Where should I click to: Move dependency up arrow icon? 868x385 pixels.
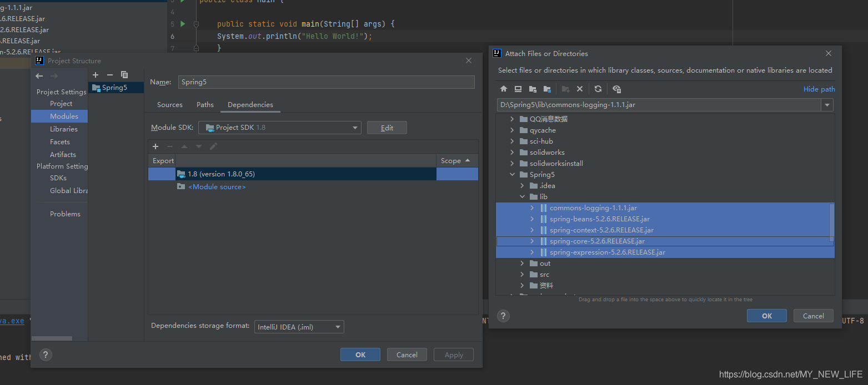184,146
